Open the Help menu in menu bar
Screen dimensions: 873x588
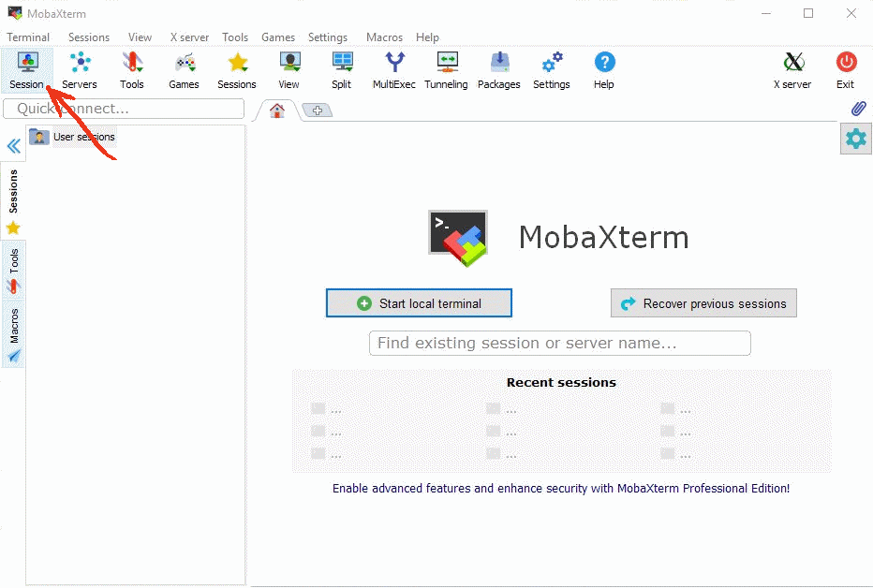(x=427, y=37)
